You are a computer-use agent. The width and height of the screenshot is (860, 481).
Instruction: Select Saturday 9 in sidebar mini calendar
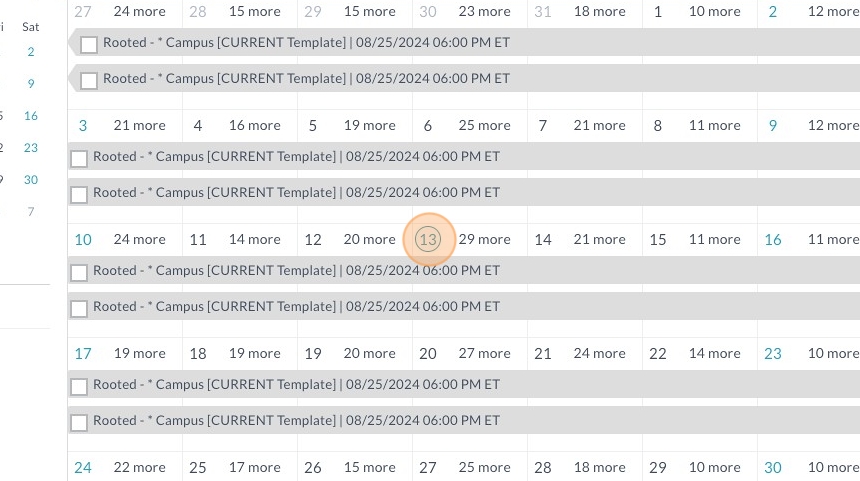31,84
